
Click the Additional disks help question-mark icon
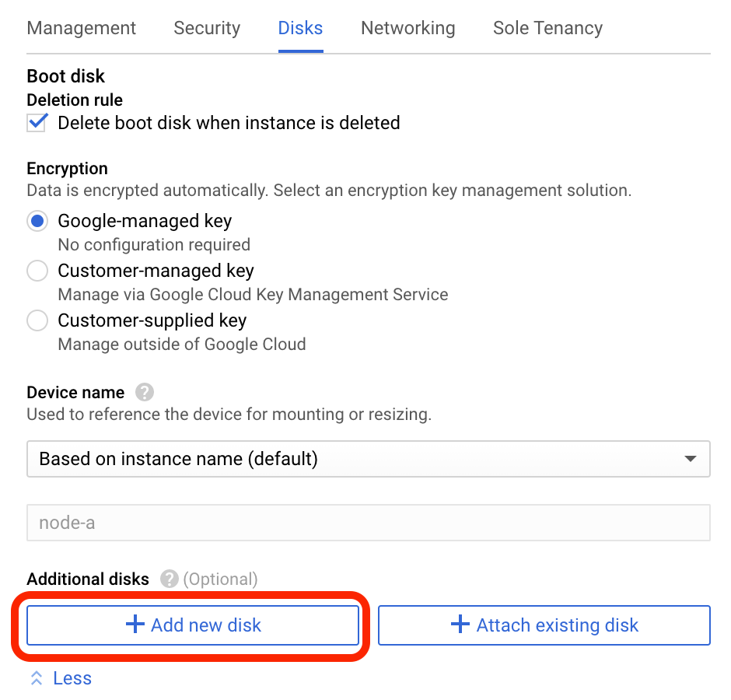point(169,579)
